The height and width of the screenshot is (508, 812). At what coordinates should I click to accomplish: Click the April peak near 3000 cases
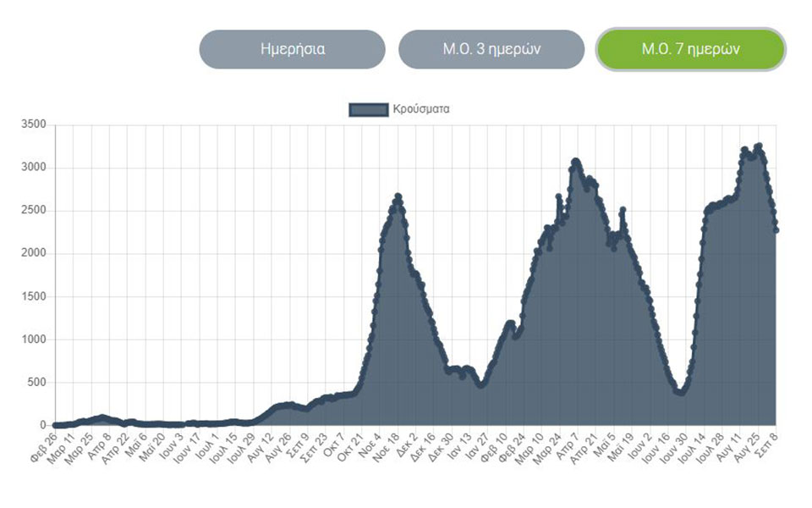click(577, 161)
